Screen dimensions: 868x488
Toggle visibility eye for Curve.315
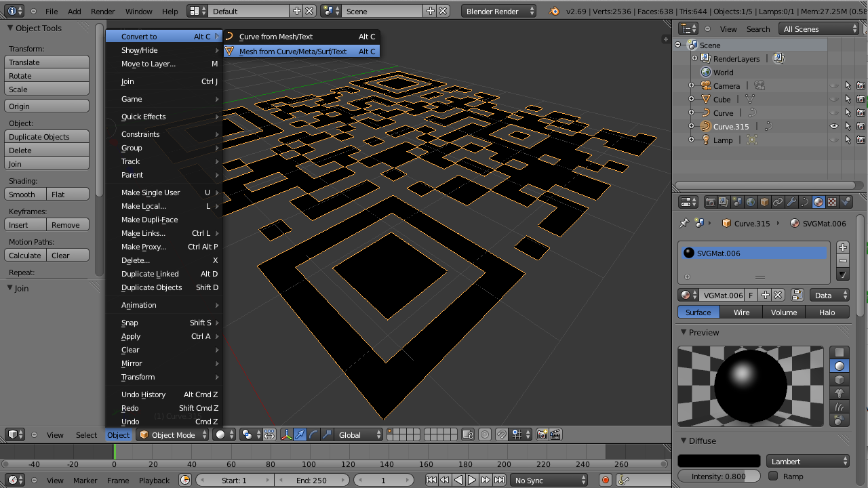834,126
